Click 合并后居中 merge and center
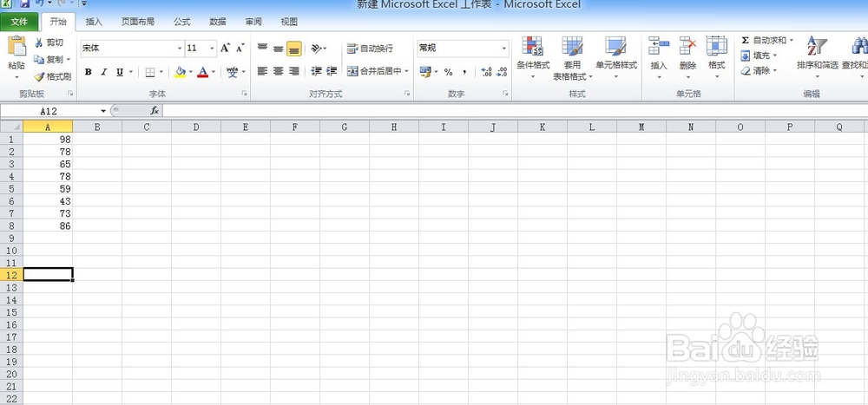Viewport: 868px width, 405px height. (x=374, y=71)
